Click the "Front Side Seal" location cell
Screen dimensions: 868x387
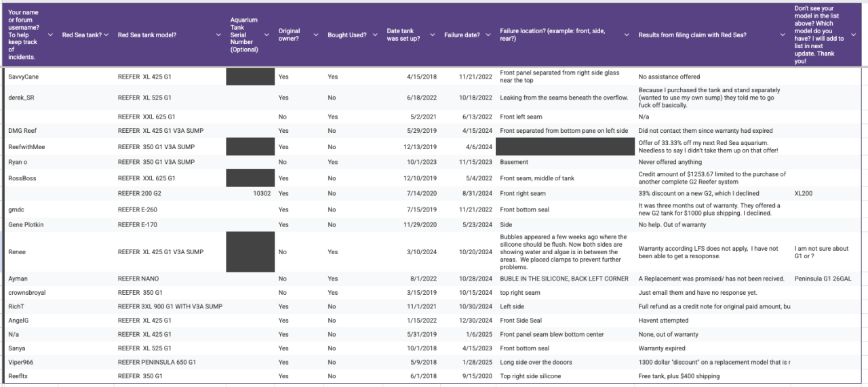click(566, 320)
